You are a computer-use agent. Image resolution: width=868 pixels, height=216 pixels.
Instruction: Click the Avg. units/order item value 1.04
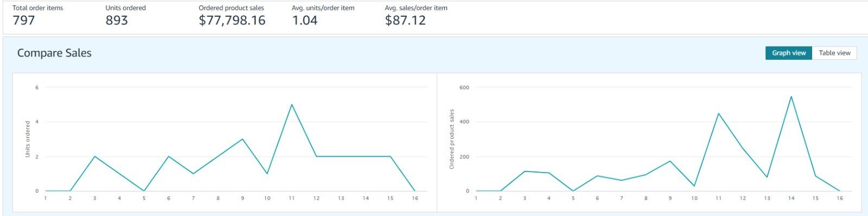305,21
